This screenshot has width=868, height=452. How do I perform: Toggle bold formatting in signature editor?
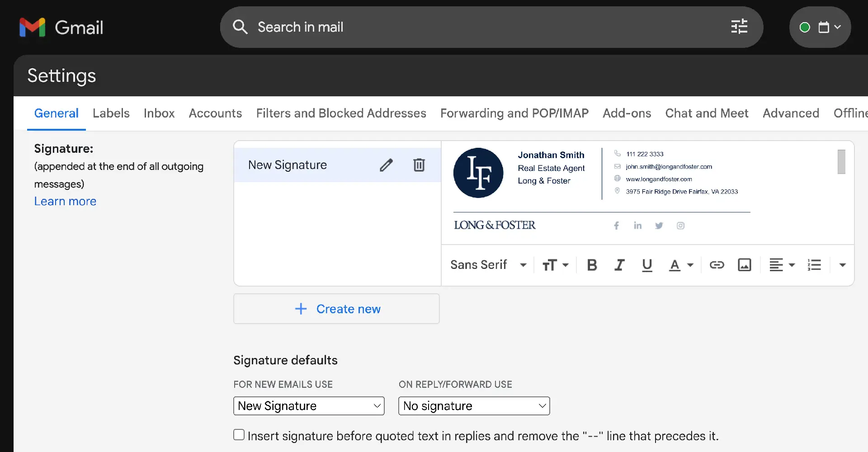(x=592, y=265)
